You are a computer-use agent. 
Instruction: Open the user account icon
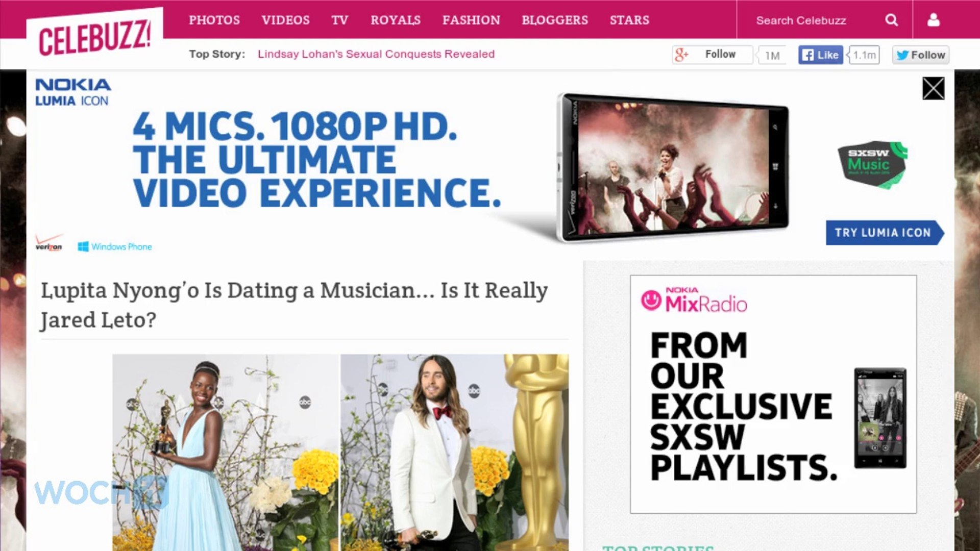[934, 20]
